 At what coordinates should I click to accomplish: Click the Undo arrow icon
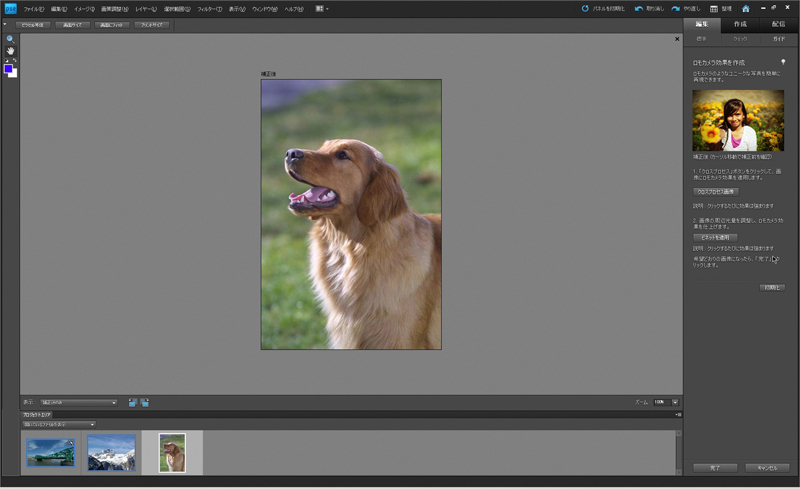coord(638,8)
